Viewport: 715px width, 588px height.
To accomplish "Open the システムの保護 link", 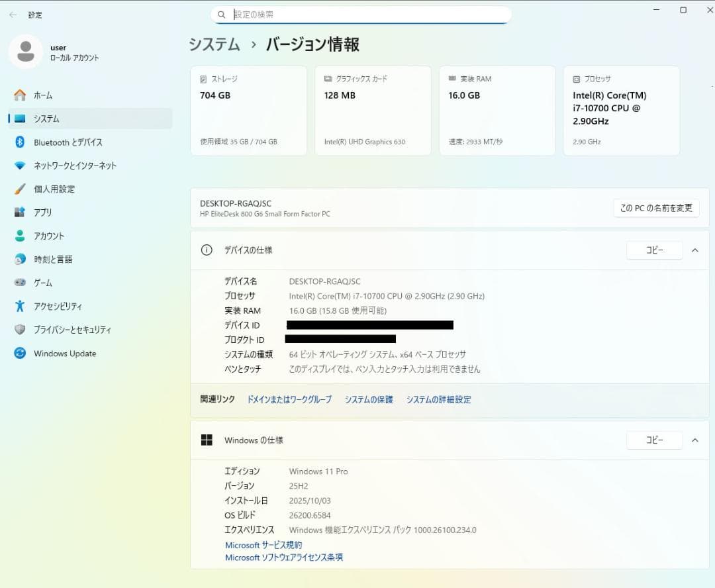I will pyautogui.click(x=368, y=399).
